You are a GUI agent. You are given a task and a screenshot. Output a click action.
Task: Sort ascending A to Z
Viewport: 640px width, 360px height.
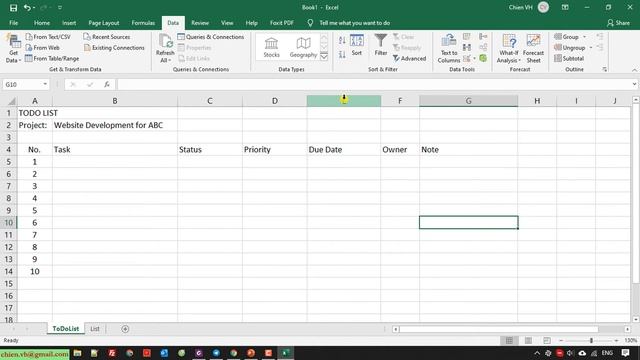[342, 40]
